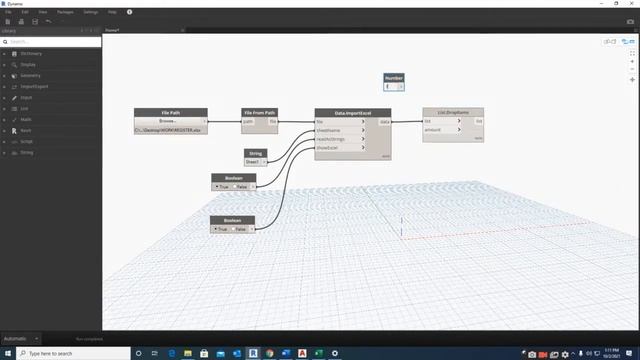
Task: Switch to graph view navigation icon
Action: [x=628, y=42]
